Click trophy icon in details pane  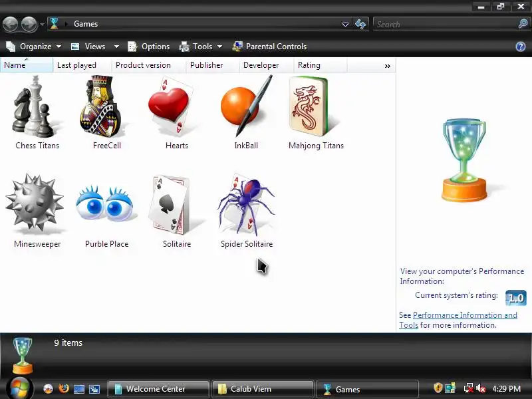[x=23, y=356]
